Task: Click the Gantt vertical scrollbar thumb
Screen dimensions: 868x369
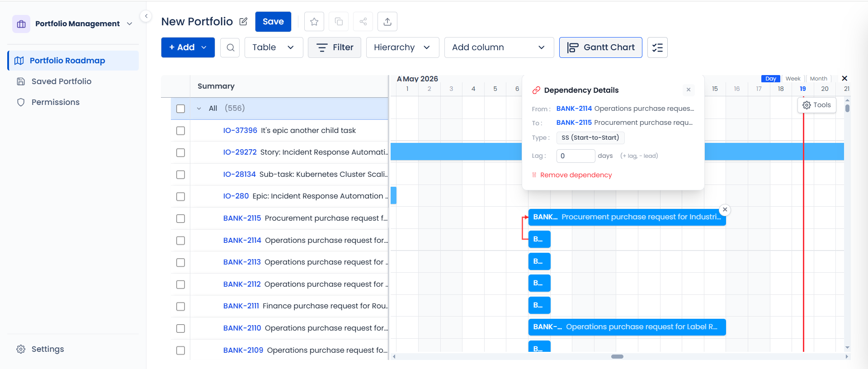Action: coord(847,108)
